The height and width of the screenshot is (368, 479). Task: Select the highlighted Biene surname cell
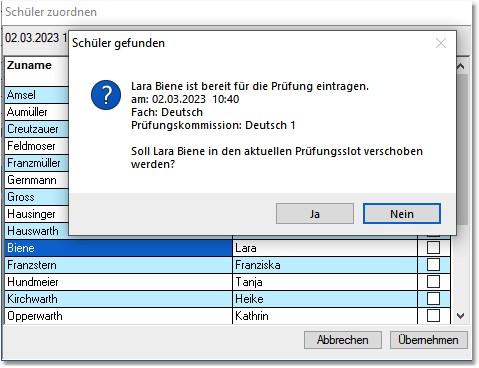(x=119, y=248)
